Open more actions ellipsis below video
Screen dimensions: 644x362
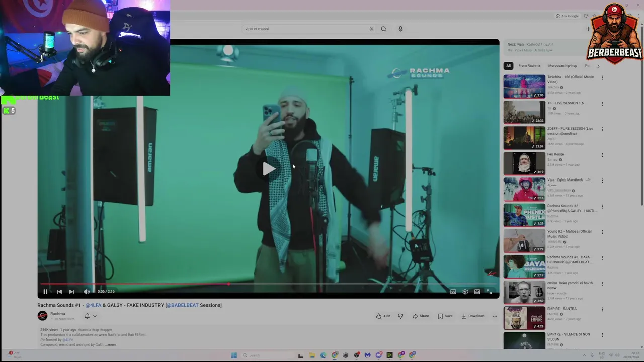495,316
